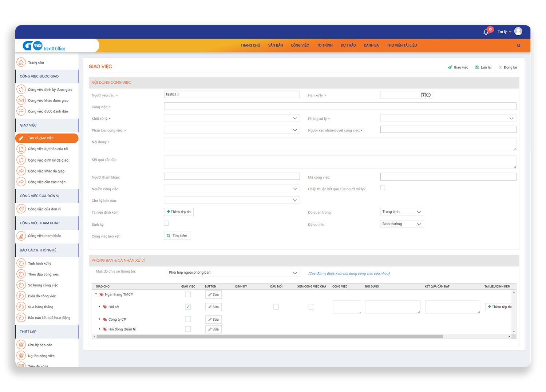
Task: Open the Chu kỳ báo cáo dropdown in form
Action: [232, 201]
